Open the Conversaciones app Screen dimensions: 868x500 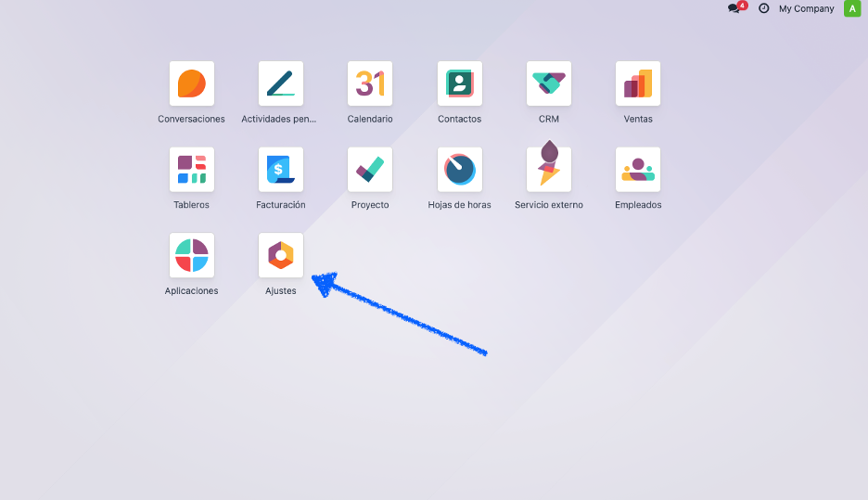click(192, 83)
